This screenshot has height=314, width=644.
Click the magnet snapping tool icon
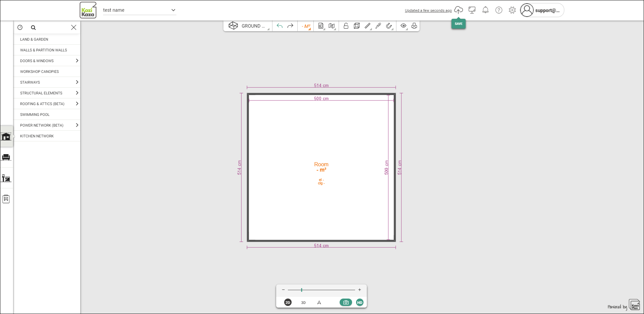389,26
